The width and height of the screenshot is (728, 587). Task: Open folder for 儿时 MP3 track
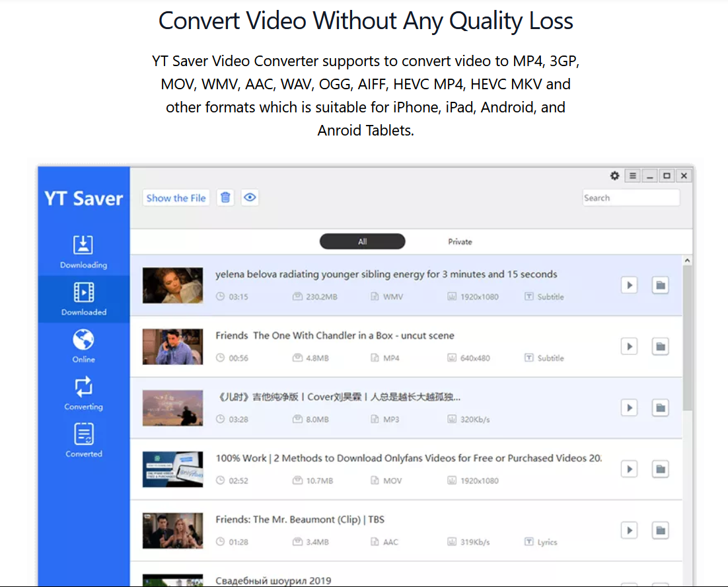(660, 408)
